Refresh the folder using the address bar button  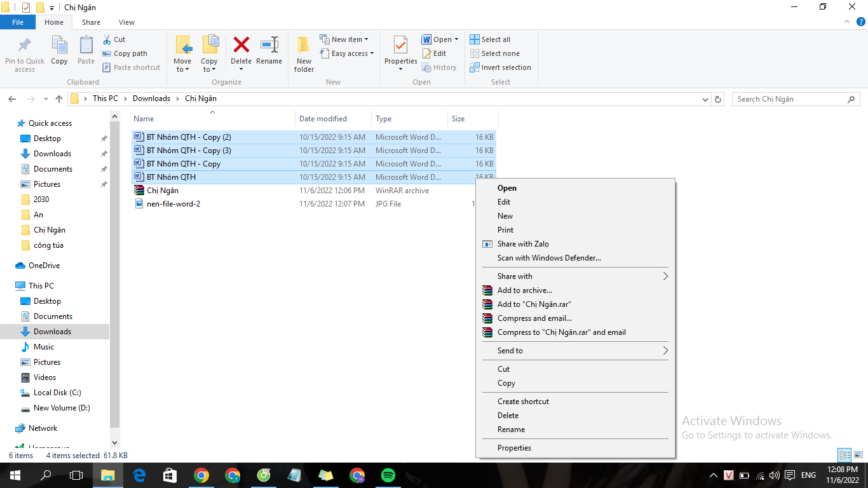click(x=718, y=99)
